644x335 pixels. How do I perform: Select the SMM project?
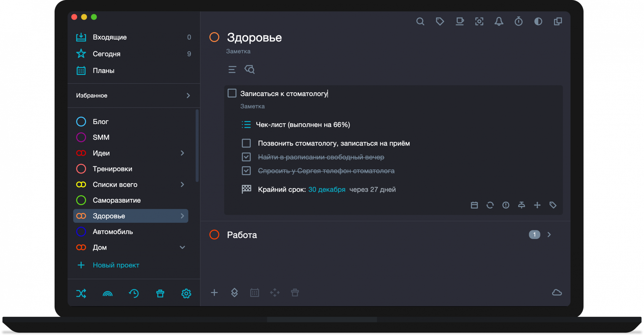point(131,137)
